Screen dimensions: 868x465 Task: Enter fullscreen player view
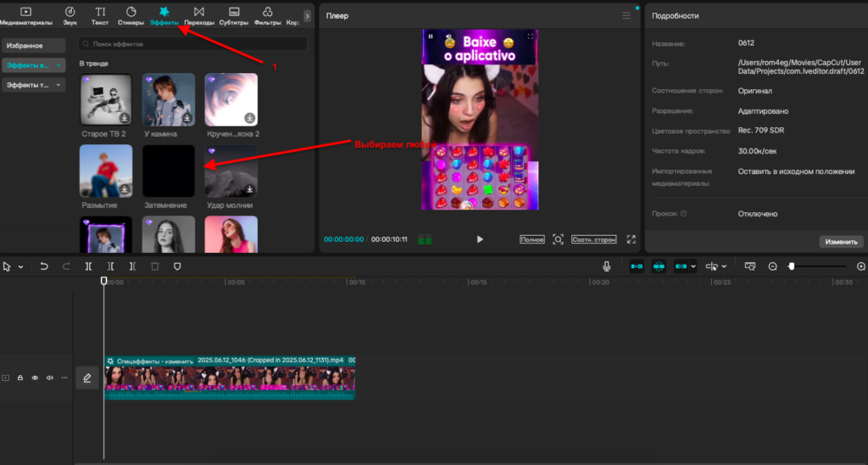[631, 239]
